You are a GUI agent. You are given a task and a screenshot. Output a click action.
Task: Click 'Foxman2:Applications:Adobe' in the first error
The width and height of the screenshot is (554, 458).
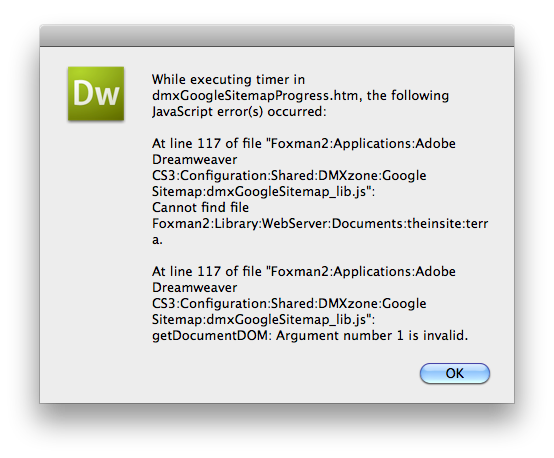point(363,143)
